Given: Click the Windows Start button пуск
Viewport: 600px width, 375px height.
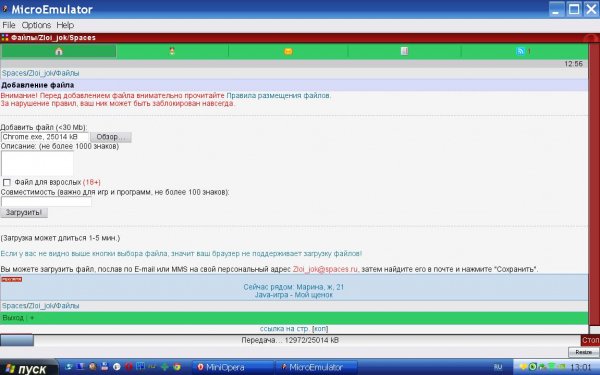Looking at the screenshot, I should (x=29, y=368).
